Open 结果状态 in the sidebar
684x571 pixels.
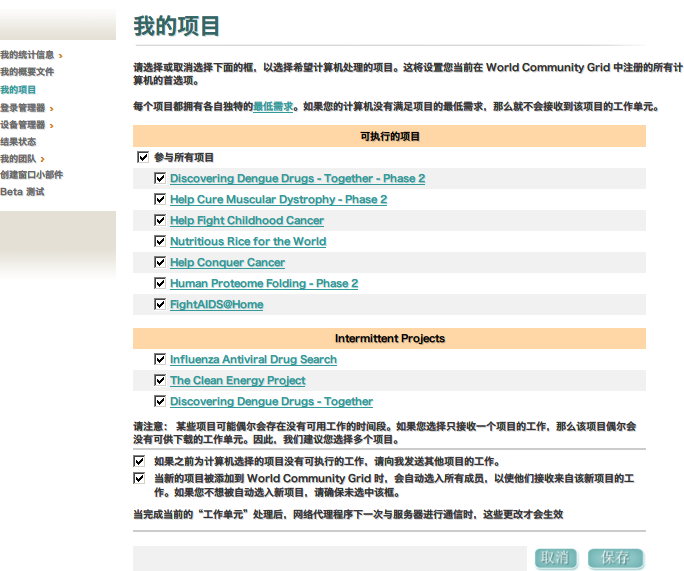click(18, 141)
